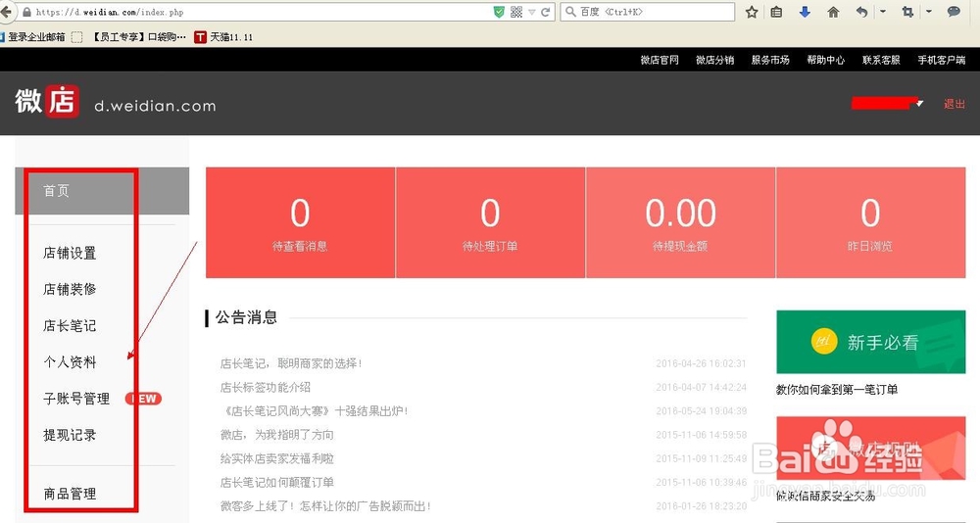Click timestamp 2016-04-26 16:02:31

[x=702, y=363]
